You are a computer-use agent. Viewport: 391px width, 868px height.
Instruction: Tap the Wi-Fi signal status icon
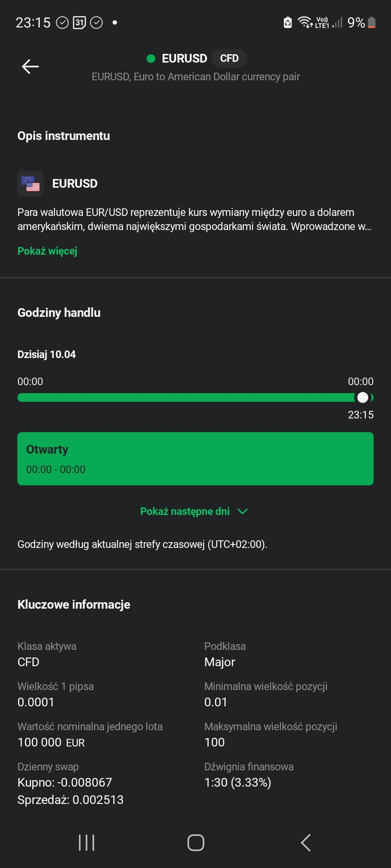305,22
